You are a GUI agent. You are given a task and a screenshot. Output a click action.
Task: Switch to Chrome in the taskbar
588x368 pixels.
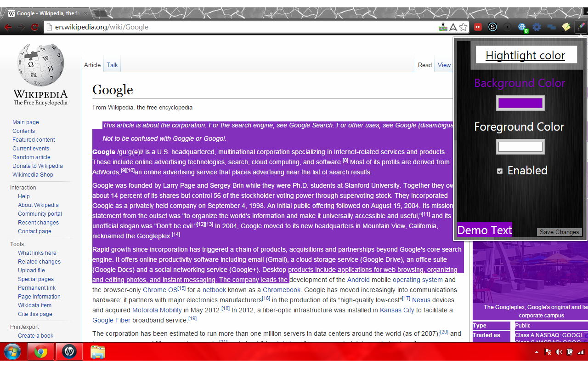click(x=41, y=352)
